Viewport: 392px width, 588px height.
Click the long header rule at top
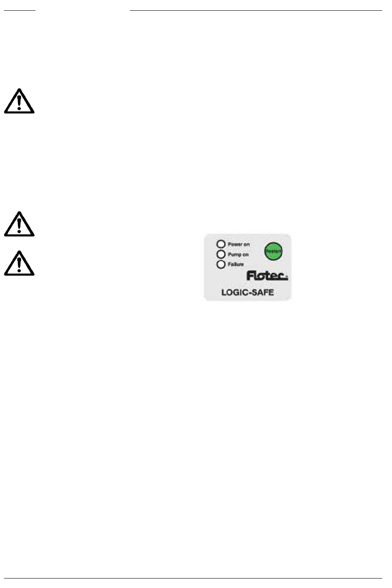(x=256, y=10)
